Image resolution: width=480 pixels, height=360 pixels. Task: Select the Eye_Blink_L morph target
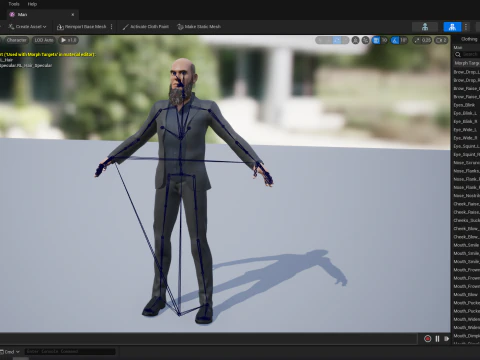coord(466,113)
